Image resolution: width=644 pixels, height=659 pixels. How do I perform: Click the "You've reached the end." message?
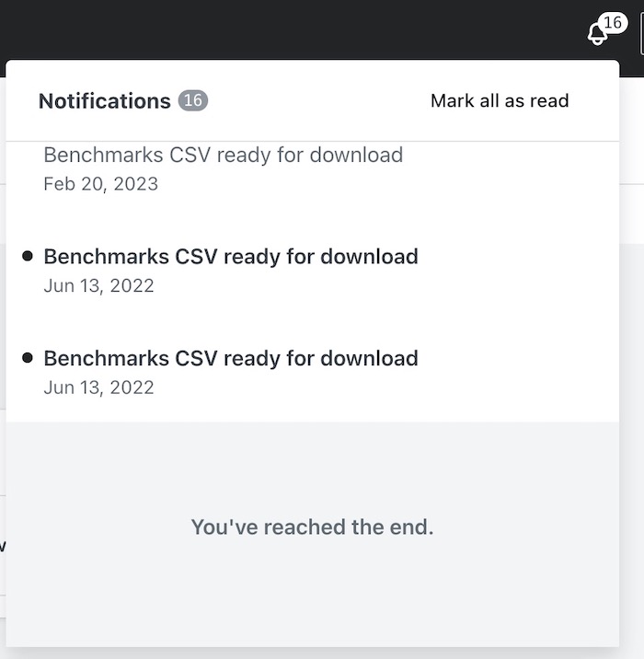[x=312, y=527]
